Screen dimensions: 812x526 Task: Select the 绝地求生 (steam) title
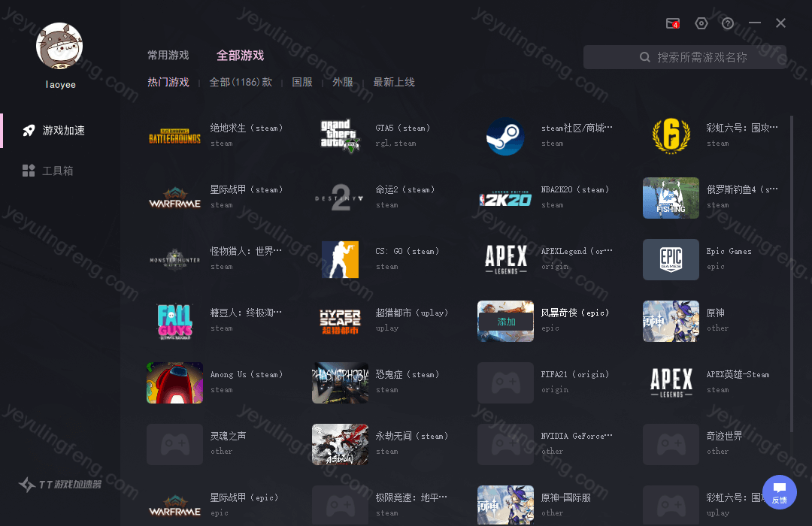(x=247, y=128)
